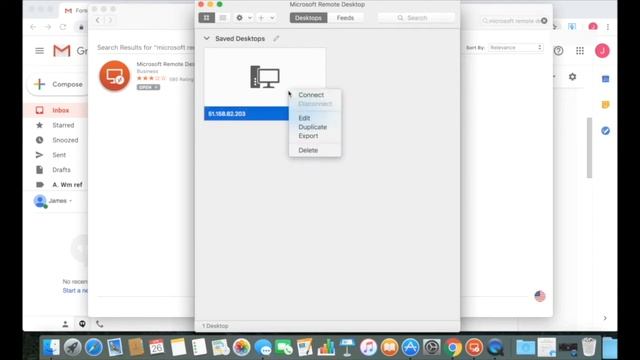This screenshot has width=640, height=360.
Task: Click Compose in Gmail
Action: point(58,84)
